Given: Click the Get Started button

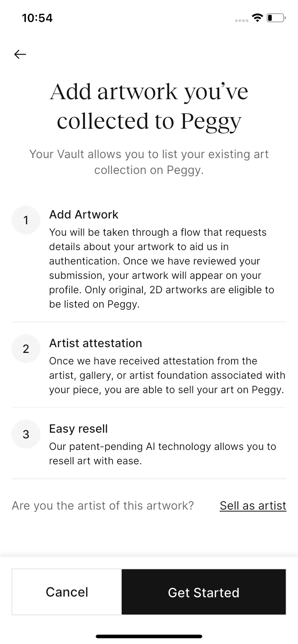Looking at the screenshot, I should click(x=204, y=592).
